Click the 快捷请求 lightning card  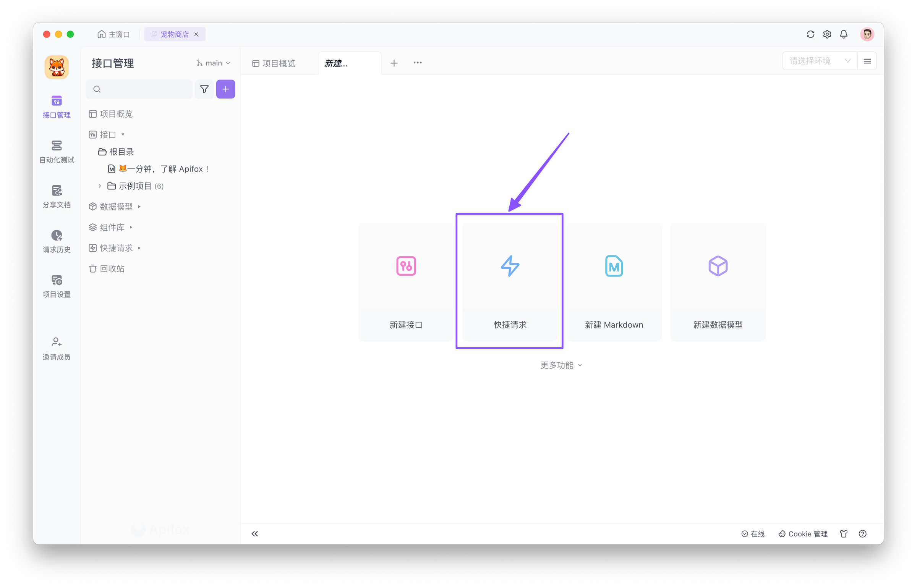510,282
